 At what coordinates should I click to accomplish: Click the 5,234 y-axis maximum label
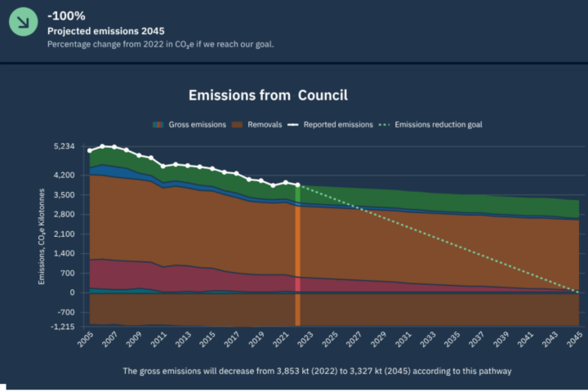[x=64, y=147]
